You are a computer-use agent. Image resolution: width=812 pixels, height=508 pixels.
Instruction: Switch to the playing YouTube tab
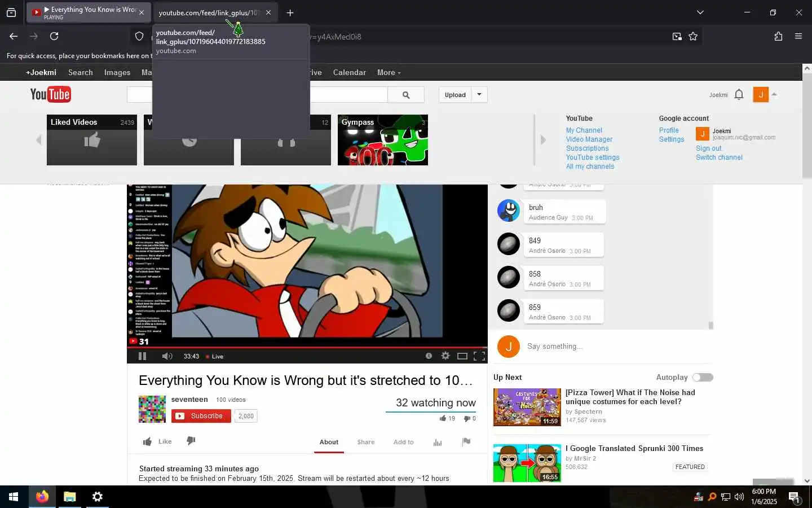(x=89, y=12)
